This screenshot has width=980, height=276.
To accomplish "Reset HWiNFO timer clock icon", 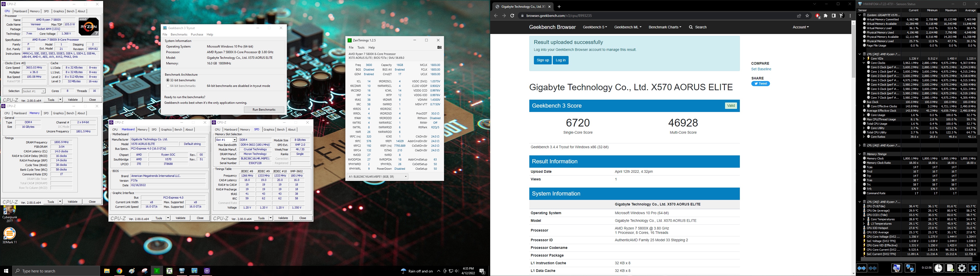I will (939, 268).
